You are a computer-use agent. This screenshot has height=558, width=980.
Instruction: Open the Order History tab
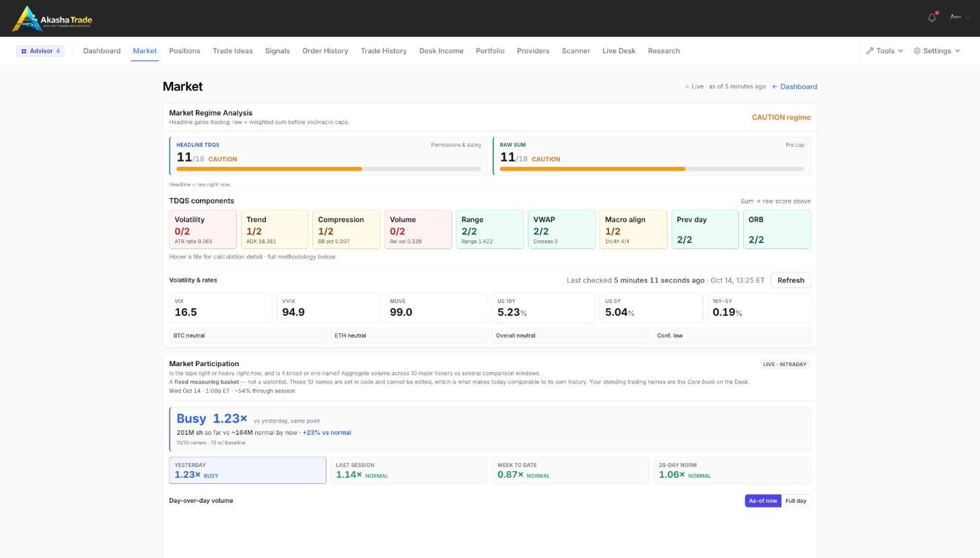point(325,51)
